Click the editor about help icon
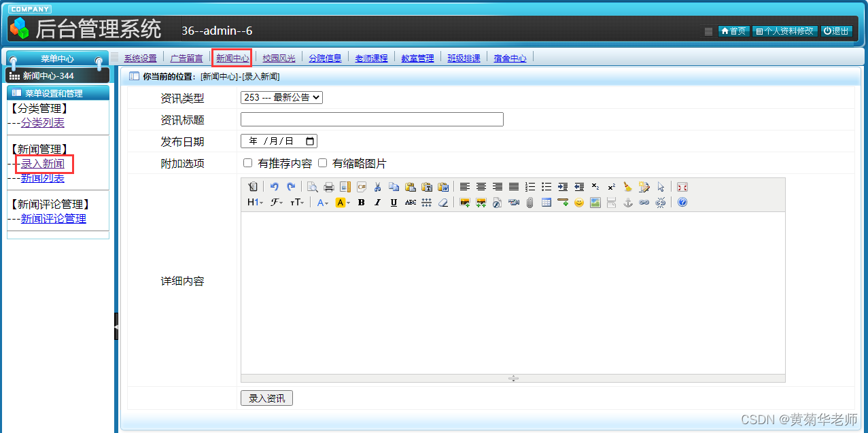Image resolution: width=868 pixels, height=433 pixels. (682, 203)
